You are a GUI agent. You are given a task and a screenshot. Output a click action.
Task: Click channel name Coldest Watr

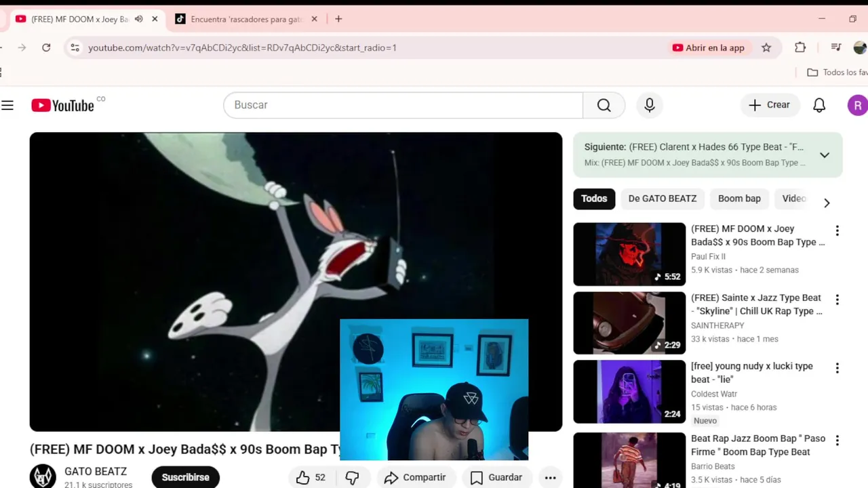point(714,394)
